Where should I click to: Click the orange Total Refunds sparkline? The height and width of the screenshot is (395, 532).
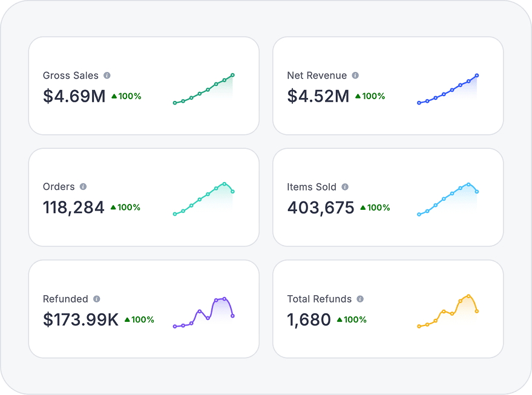point(447,312)
